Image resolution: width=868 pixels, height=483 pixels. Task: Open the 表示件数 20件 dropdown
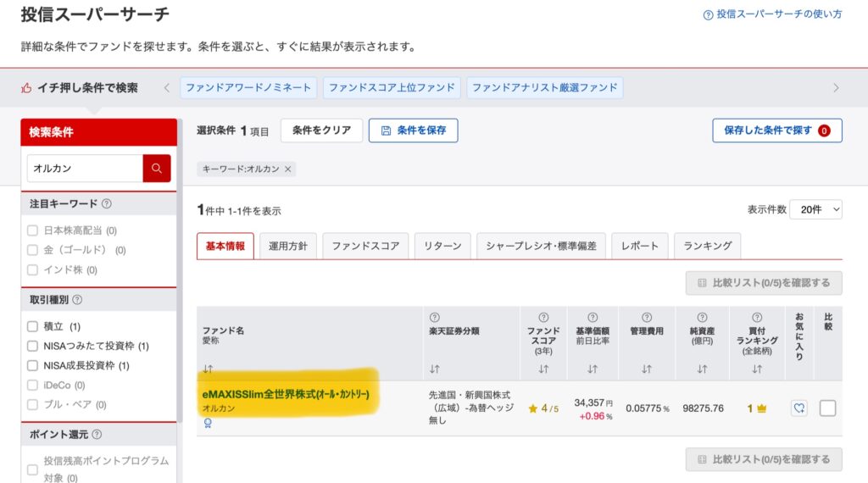815,209
